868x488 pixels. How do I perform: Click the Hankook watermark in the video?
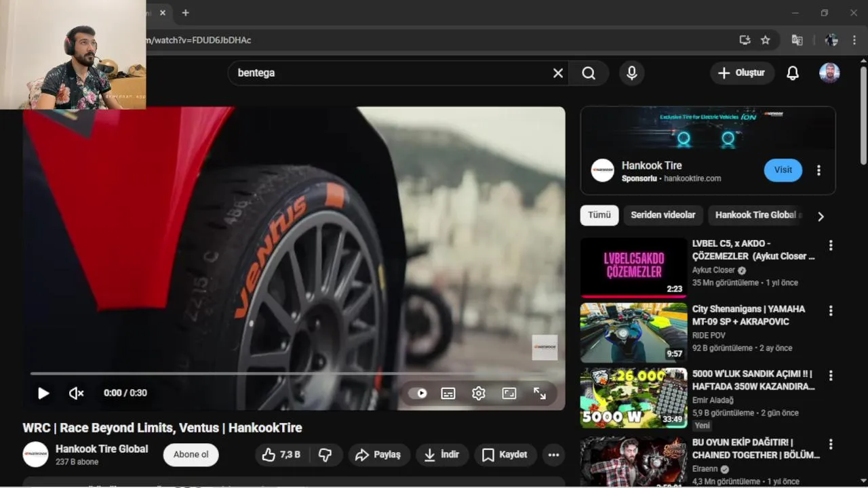(545, 347)
